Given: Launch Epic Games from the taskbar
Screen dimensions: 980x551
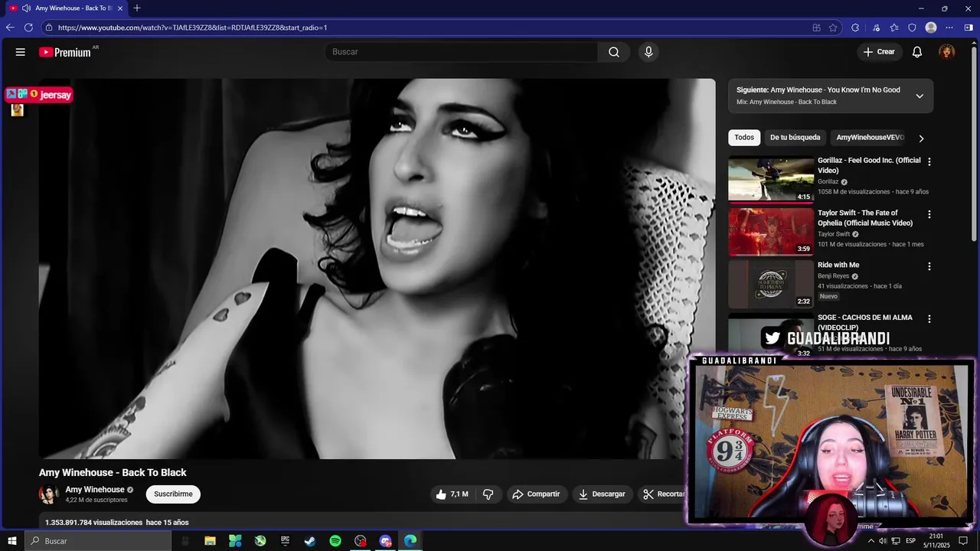Looking at the screenshot, I should pyautogui.click(x=285, y=541).
